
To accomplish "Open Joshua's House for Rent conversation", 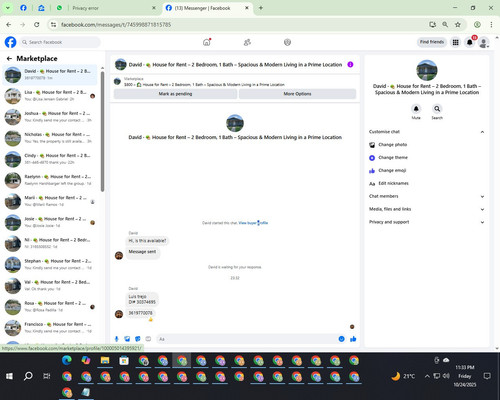I will tap(50, 117).
